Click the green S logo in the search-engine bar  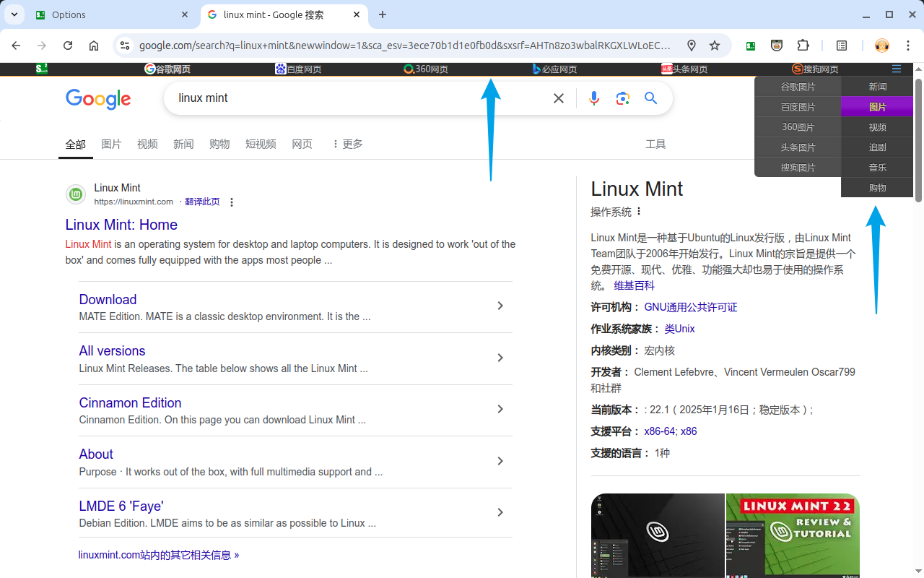click(42, 69)
